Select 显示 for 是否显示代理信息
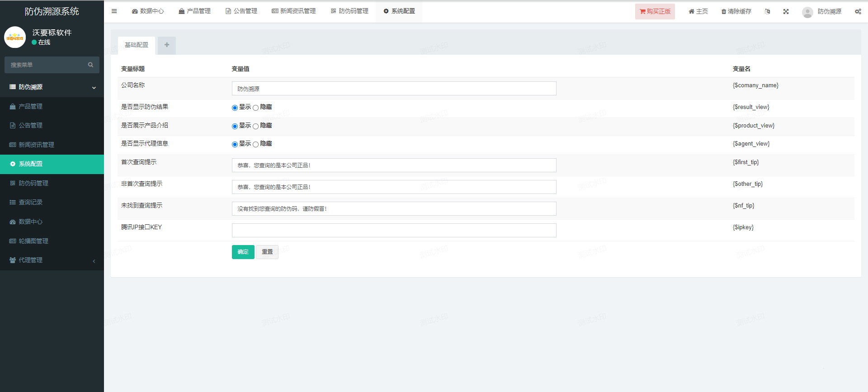 (x=235, y=145)
